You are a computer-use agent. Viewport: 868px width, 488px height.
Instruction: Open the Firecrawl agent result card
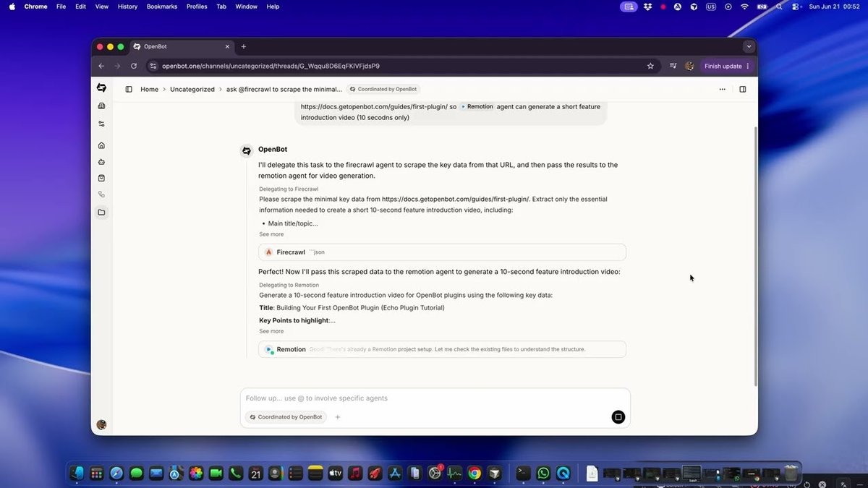tap(442, 252)
